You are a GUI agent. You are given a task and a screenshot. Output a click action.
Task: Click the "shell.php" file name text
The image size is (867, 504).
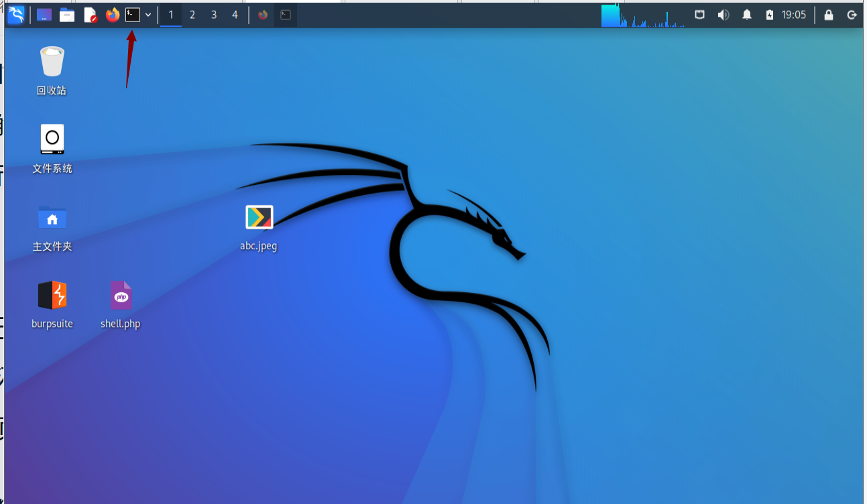(121, 324)
